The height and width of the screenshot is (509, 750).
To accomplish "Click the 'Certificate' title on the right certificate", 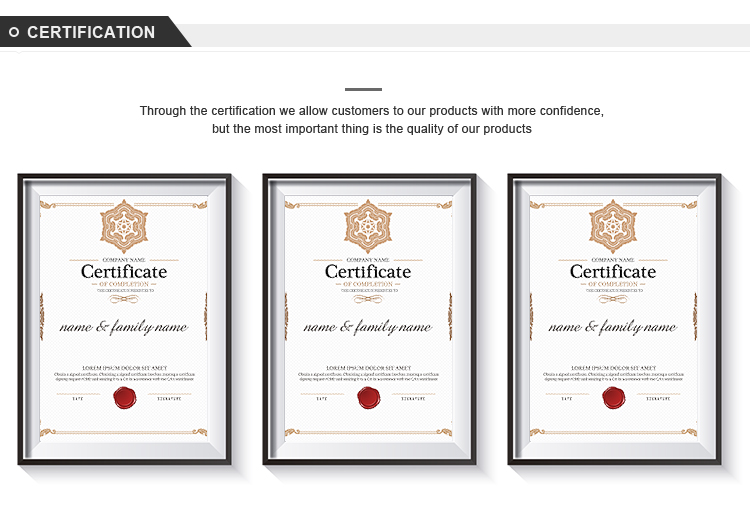I will click(x=613, y=272).
